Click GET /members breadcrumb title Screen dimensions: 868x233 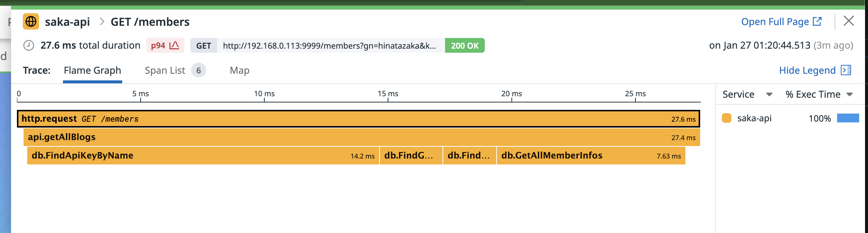pos(150,22)
